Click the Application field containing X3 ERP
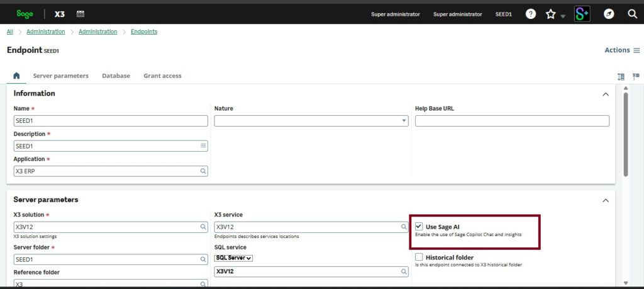 coord(111,171)
